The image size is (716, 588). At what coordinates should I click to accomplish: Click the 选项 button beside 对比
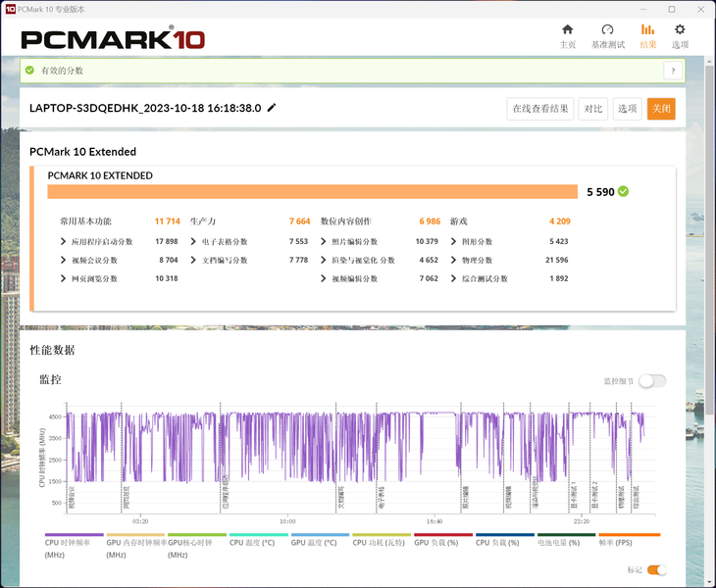[627, 109]
